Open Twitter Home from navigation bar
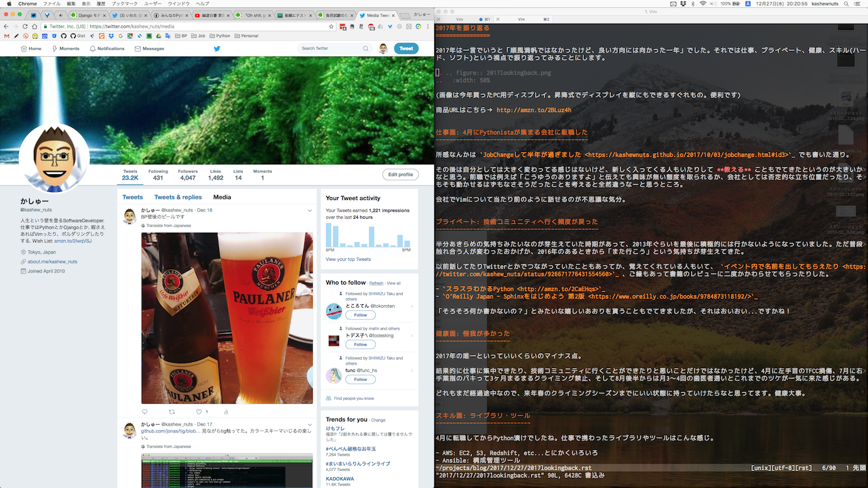This screenshot has height=488, width=868. point(31,49)
